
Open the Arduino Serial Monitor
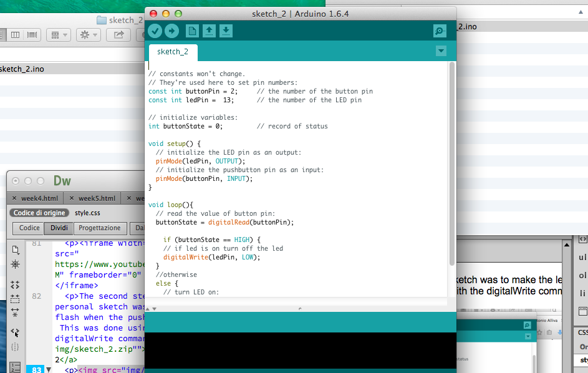(x=440, y=31)
